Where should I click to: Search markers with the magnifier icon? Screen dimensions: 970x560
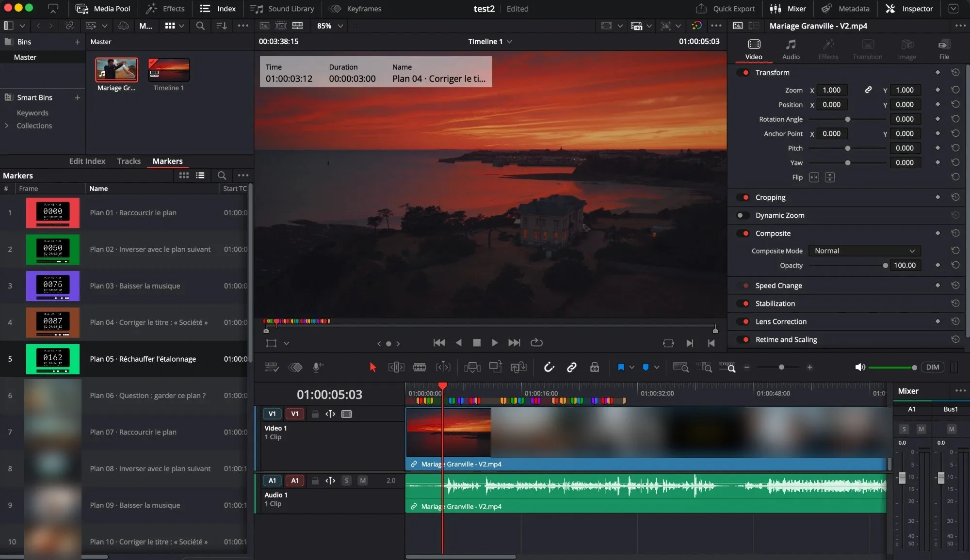[x=222, y=176]
